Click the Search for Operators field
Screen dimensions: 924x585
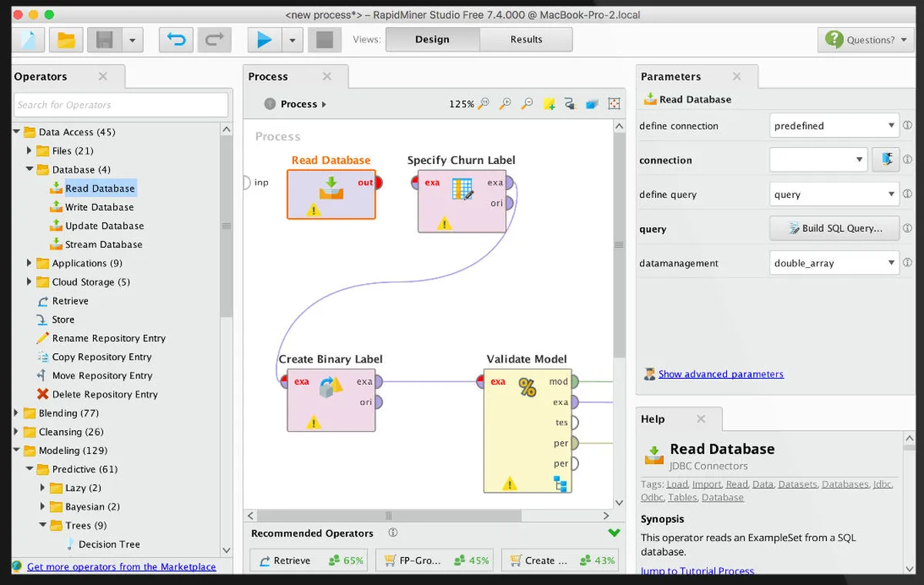(x=121, y=105)
